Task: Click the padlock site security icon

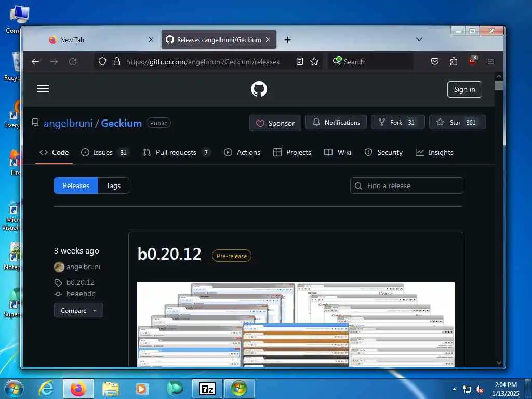Action: (x=117, y=62)
